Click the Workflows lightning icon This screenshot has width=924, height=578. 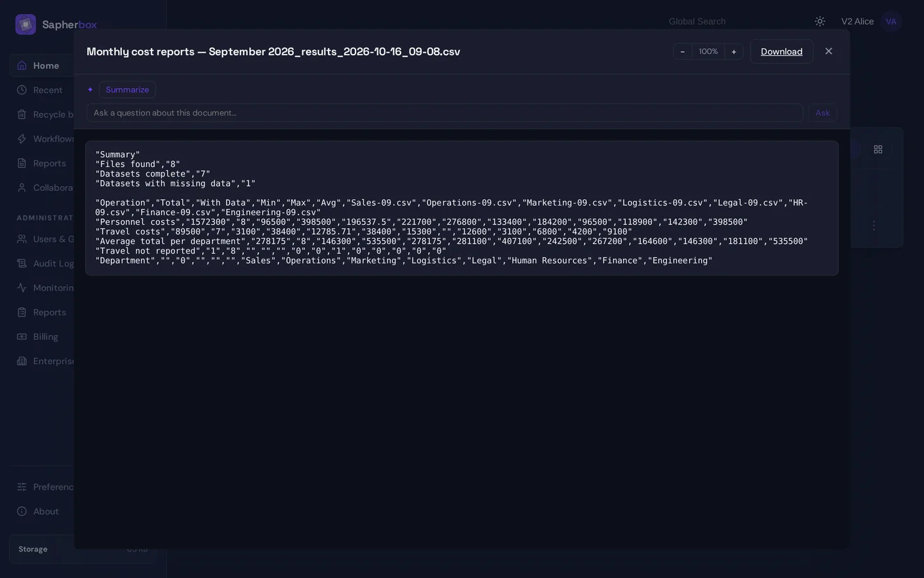[22, 139]
